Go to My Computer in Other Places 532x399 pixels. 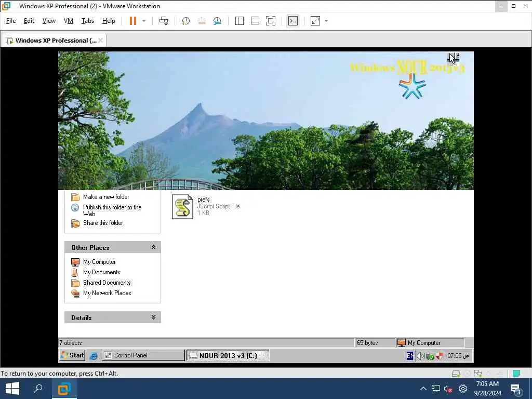(x=99, y=262)
